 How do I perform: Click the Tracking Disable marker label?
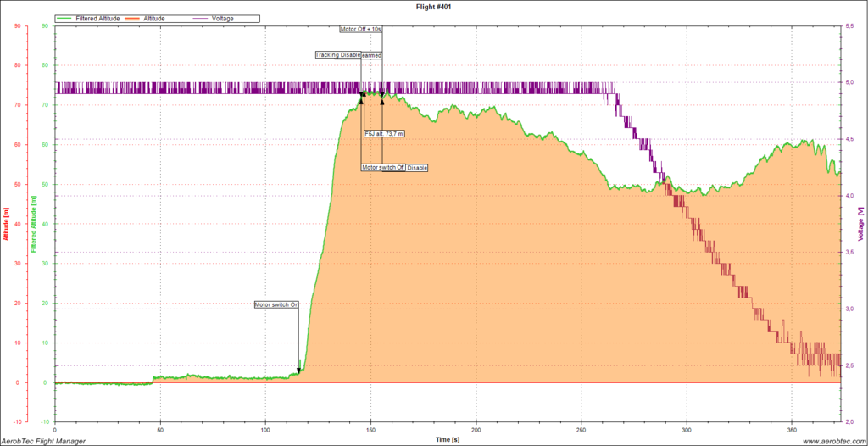tap(338, 55)
